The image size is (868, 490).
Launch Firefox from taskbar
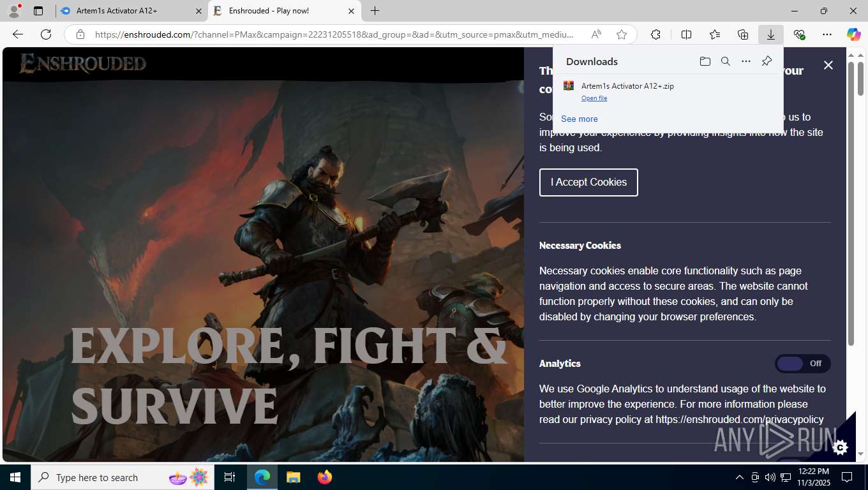pyautogui.click(x=324, y=477)
